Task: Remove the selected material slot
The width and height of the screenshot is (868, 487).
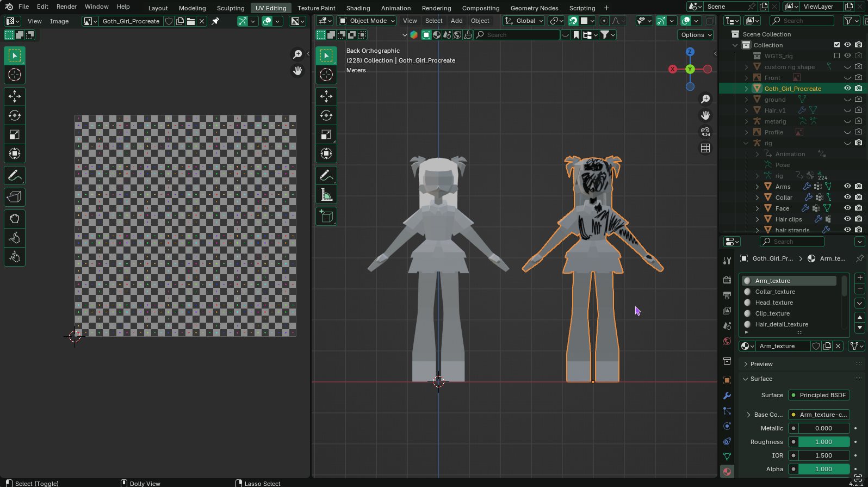Action: (860, 289)
